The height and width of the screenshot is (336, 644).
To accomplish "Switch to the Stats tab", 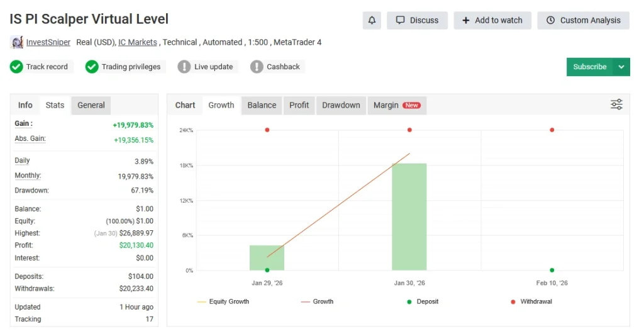I will (55, 105).
